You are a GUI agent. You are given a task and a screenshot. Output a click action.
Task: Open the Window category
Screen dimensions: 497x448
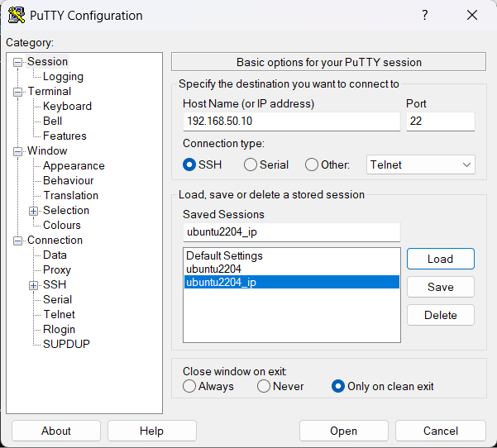[47, 150]
